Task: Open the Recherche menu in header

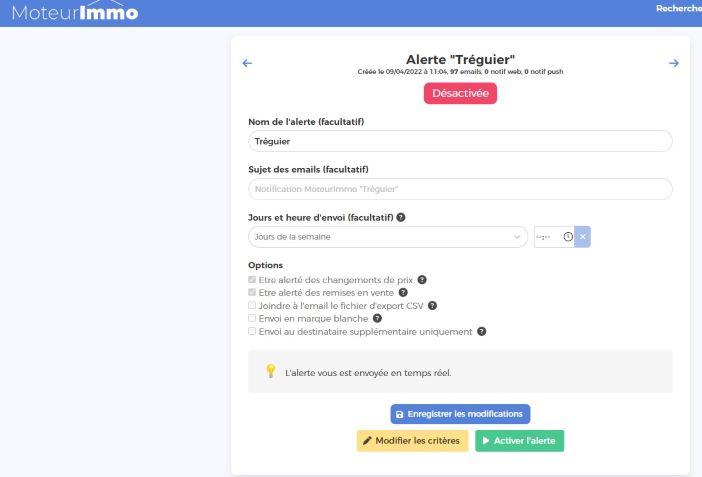Action: [678, 9]
